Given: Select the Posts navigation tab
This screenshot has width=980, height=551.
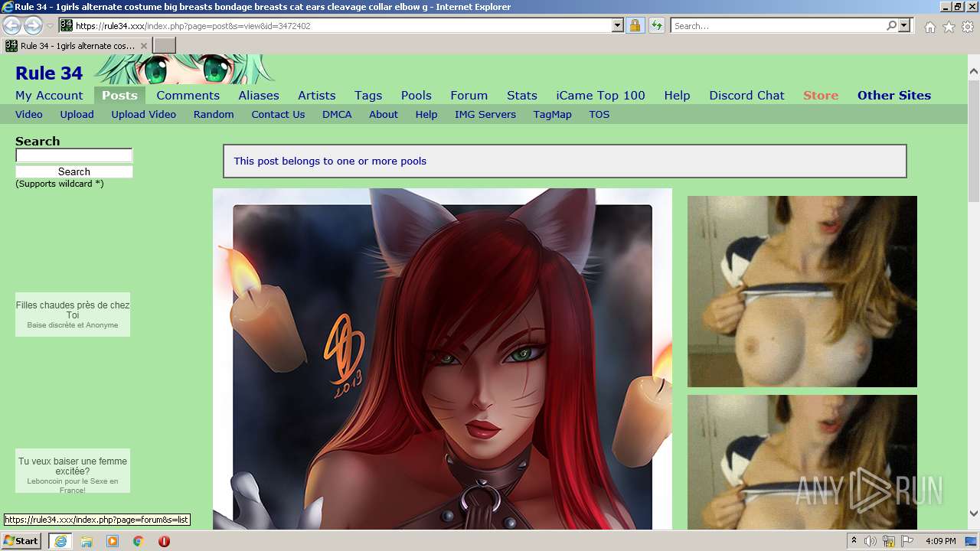Looking at the screenshot, I should coord(119,95).
